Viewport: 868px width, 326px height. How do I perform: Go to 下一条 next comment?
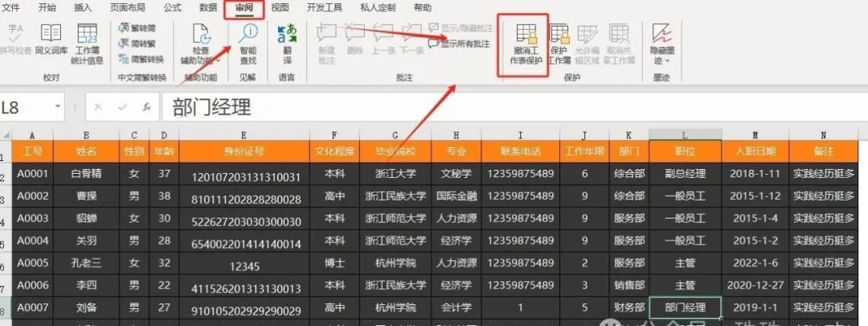tap(411, 40)
